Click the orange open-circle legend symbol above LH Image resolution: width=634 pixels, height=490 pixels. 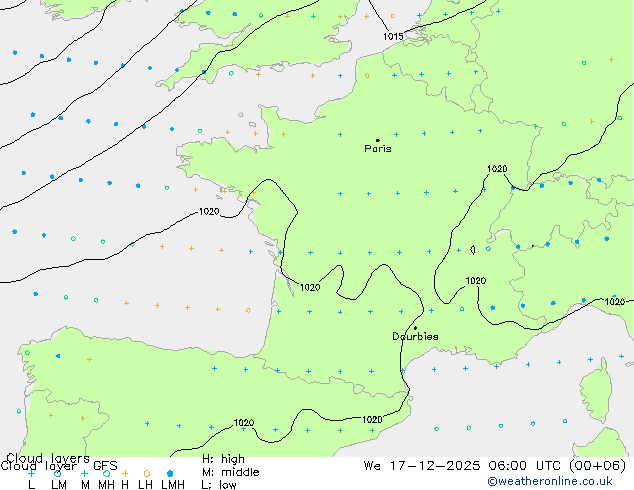click(147, 473)
